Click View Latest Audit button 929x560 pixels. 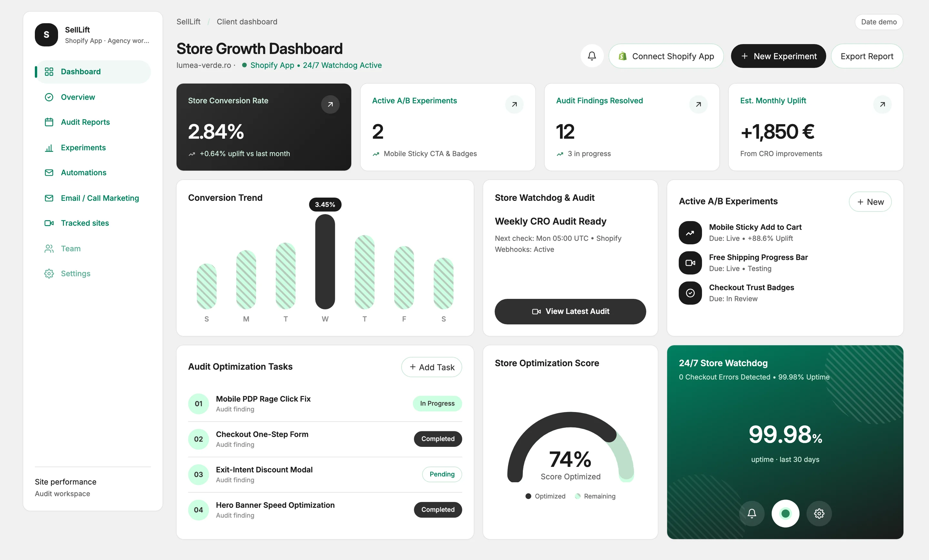[570, 311]
